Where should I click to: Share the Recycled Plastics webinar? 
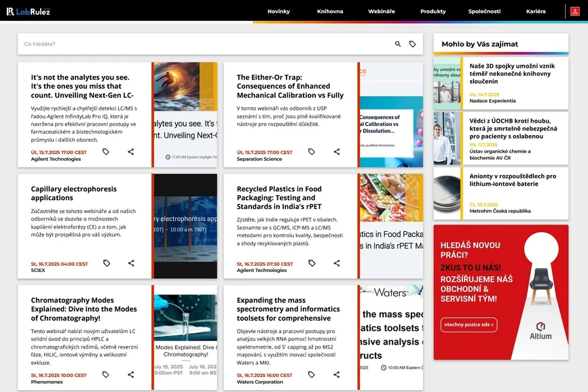click(x=337, y=263)
